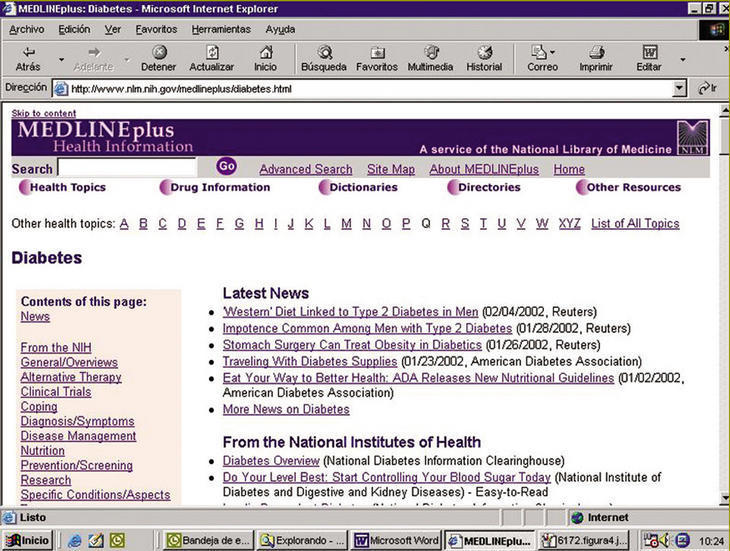Screen dimensions: 730x551
Task: Open Favoritos toolbar icon
Action: point(377,52)
